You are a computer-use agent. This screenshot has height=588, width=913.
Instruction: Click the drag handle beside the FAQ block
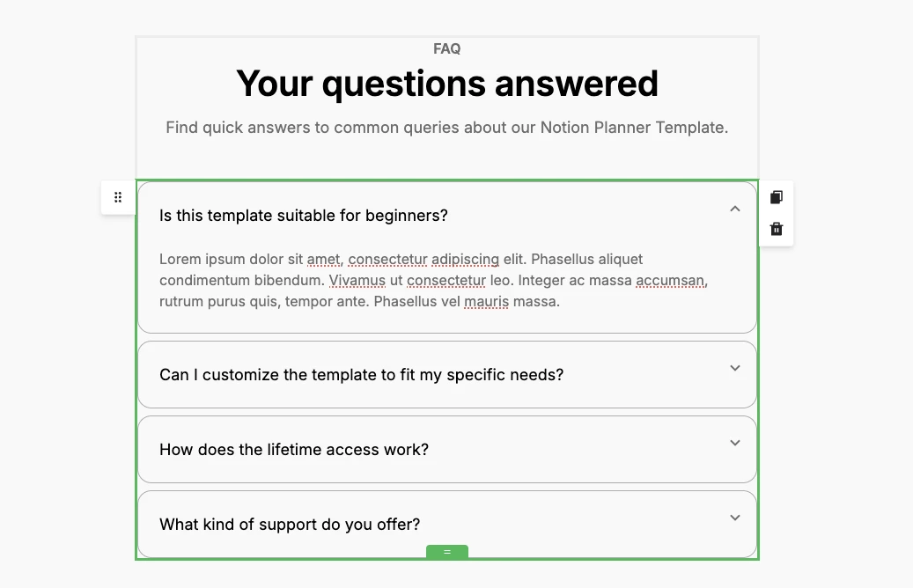pyautogui.click(x=117, y=197)
